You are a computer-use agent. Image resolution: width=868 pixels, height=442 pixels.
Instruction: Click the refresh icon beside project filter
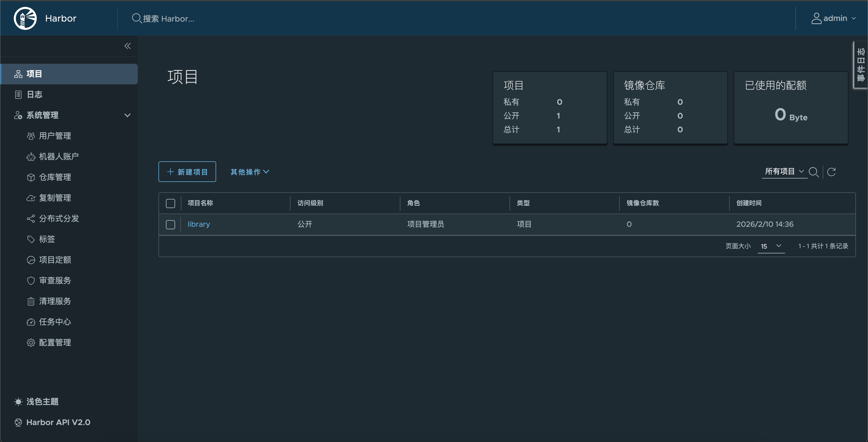point(831,172)
